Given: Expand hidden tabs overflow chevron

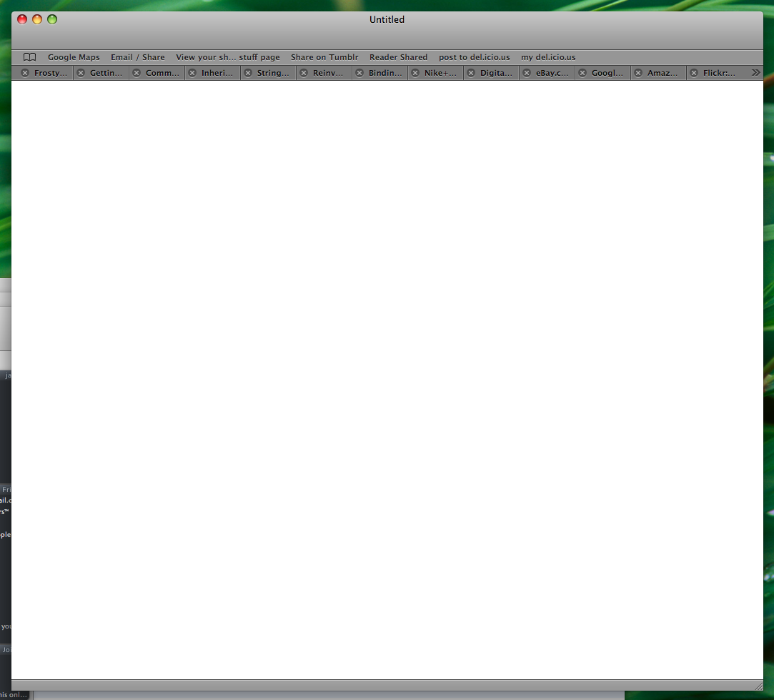Looking at the screenshot, I should point(755,72).
